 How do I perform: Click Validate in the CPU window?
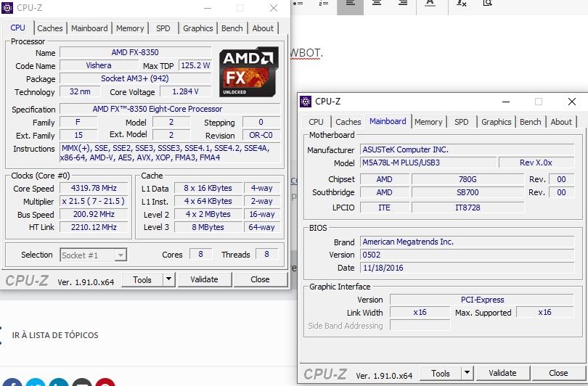pyautogui.click(x=205, y=279)
